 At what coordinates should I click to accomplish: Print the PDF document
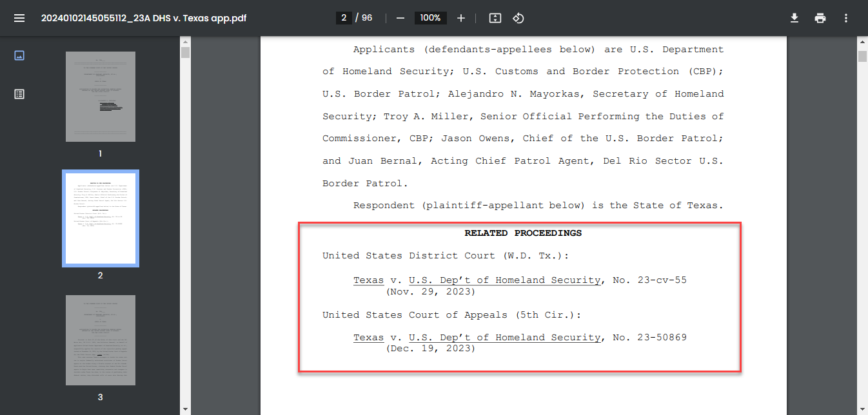820,18
